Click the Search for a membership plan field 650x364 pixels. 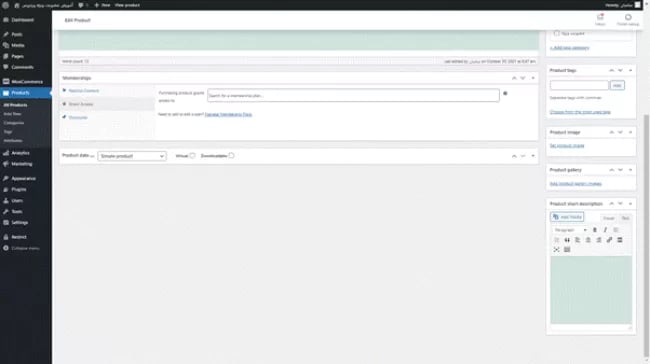click(x=353, y=96)
